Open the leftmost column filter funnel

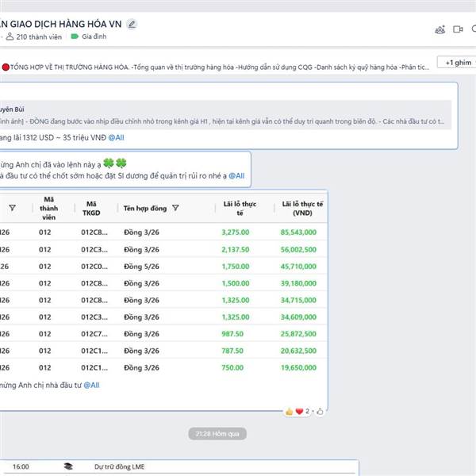(12, 208)
